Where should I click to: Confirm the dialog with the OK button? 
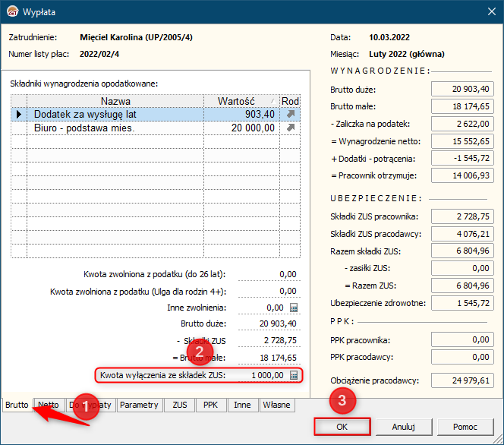pyautogui.click(x=342, y=427)
